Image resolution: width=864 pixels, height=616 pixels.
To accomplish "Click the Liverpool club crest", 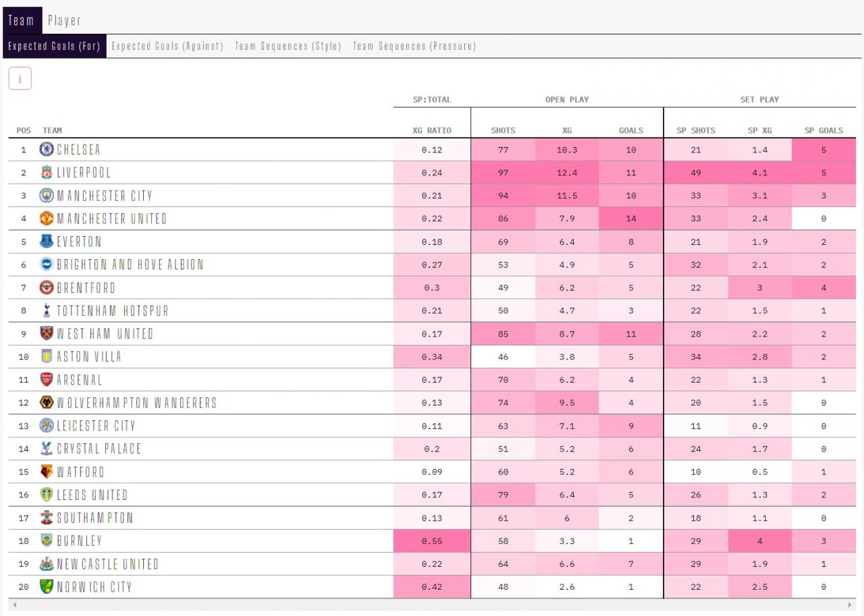I will [46, 173].
